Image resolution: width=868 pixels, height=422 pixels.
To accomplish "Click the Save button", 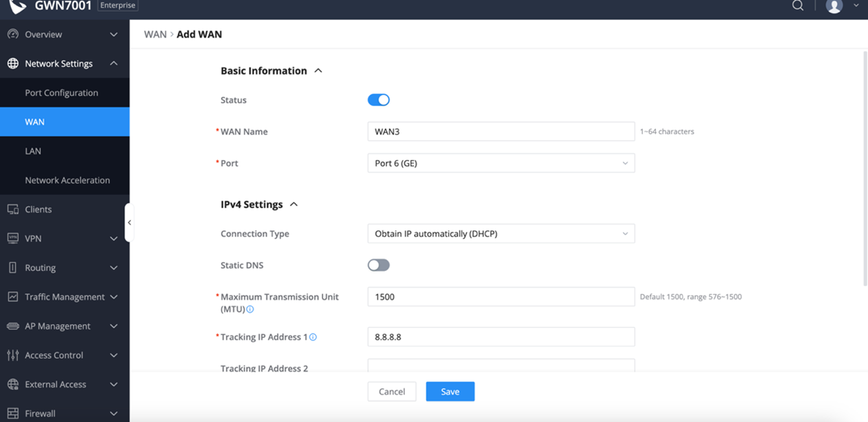I will (450, 392).
